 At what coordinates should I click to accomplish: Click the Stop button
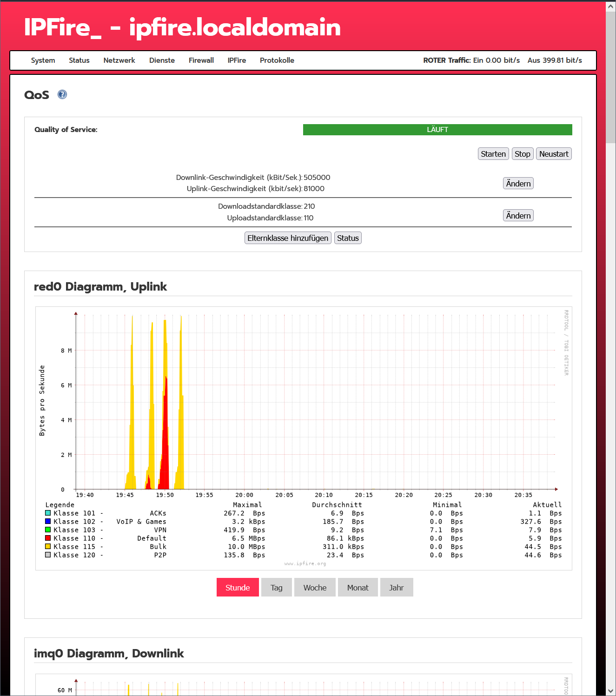523,154
